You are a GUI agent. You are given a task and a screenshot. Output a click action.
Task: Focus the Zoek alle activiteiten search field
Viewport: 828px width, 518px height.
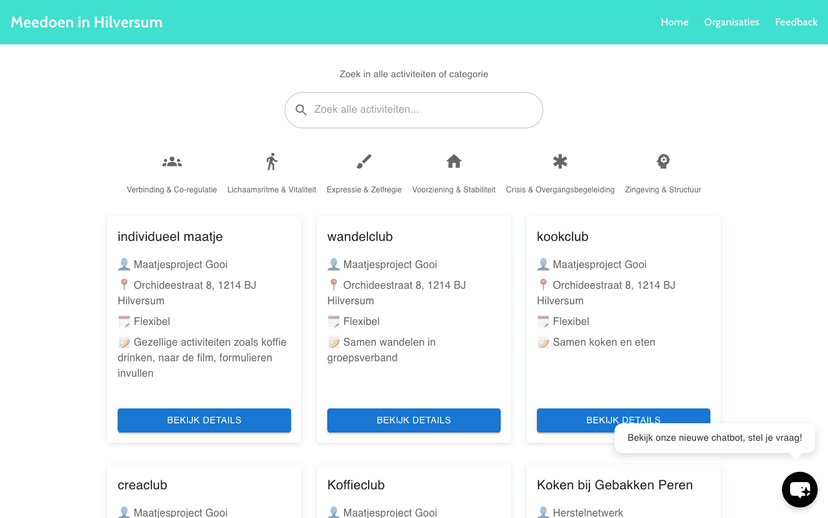click(413, 110)
